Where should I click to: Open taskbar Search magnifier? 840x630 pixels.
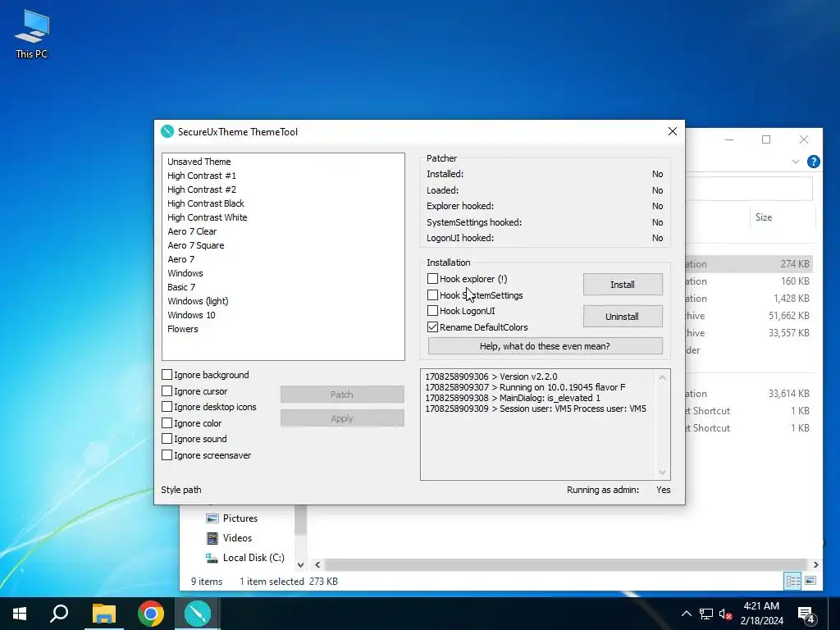tap(59, 614)
